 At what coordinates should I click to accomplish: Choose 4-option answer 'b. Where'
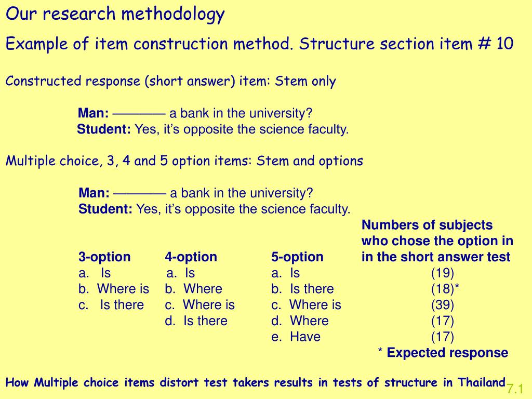pos(193,289)
